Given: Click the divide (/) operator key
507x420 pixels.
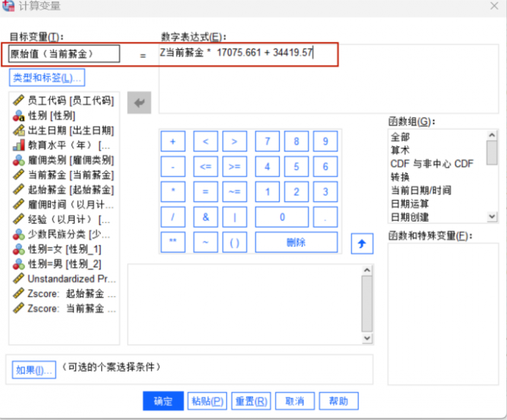Looking at the screenshot, I should tap(173, 217).
